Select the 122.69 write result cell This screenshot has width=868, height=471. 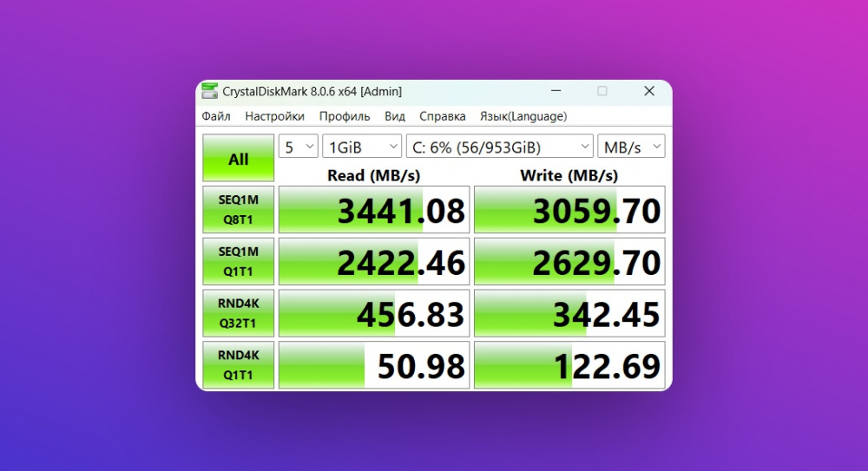click(569, 364)
